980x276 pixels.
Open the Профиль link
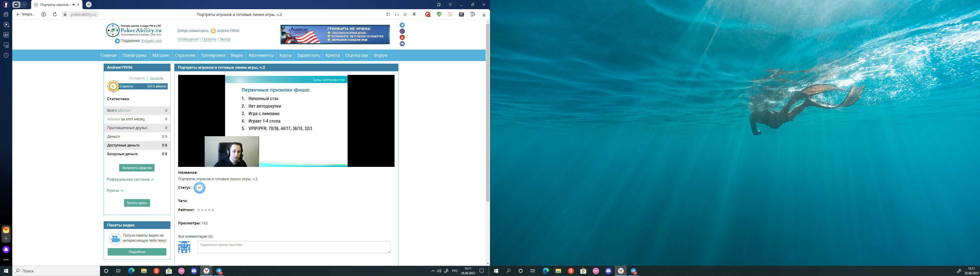click(x=209, y=39)
